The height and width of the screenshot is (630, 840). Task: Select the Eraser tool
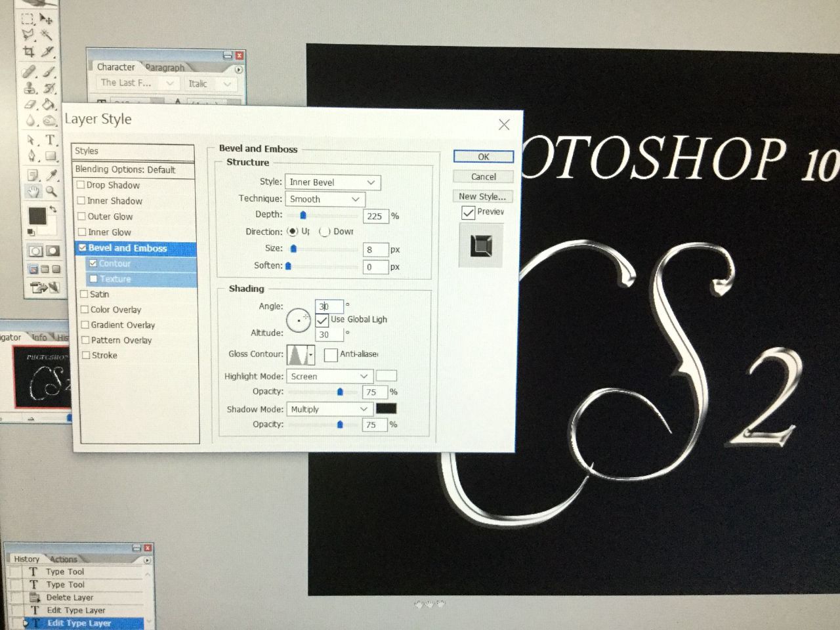coord(30,104)
